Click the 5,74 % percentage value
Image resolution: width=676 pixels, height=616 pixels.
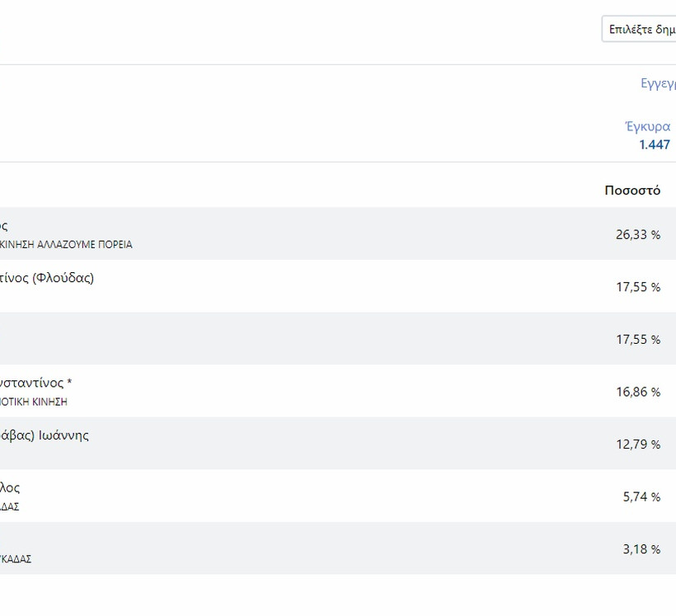coord(641,496)
